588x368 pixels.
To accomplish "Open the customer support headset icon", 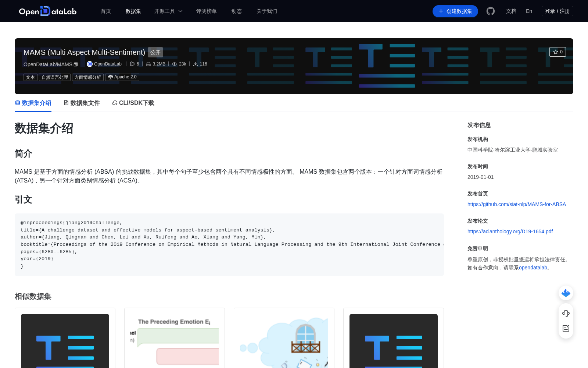I will 566,313.
